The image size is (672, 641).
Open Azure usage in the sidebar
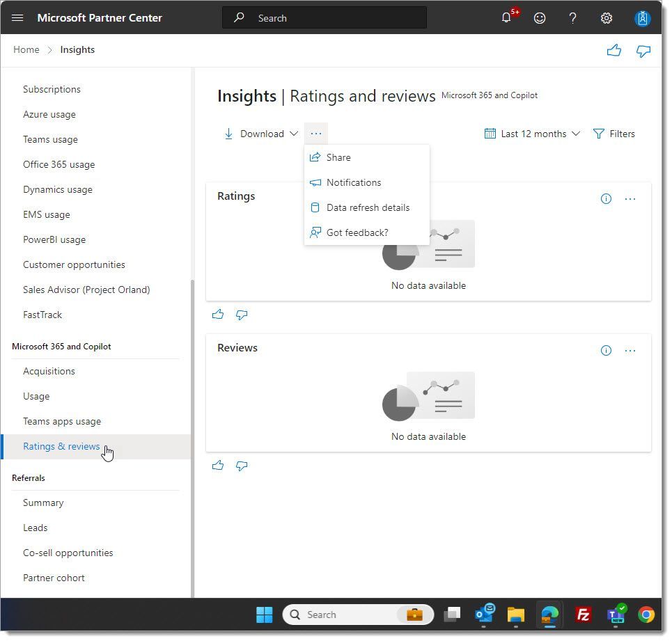(49, 114)
